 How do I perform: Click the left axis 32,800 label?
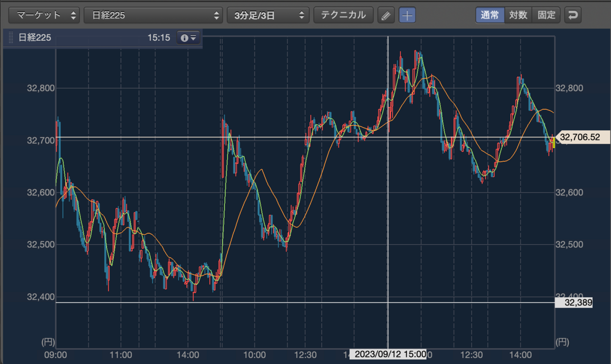[40, 88]
